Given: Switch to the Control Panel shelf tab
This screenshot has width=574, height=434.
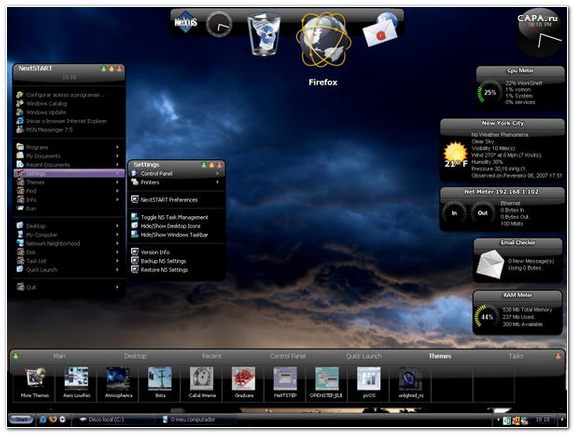Looking at the screenshot, I should [x=288, y=356].
